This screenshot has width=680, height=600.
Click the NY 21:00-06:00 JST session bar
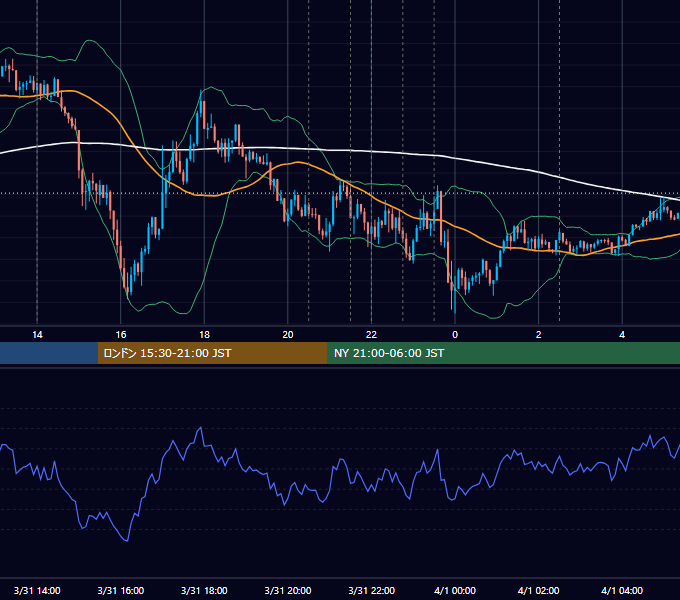(503, 353)
